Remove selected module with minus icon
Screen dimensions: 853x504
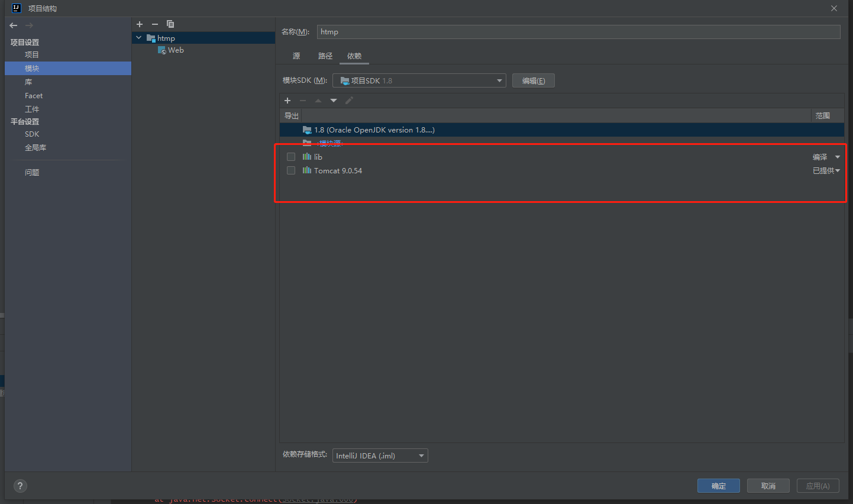click(x=155, y=24)
